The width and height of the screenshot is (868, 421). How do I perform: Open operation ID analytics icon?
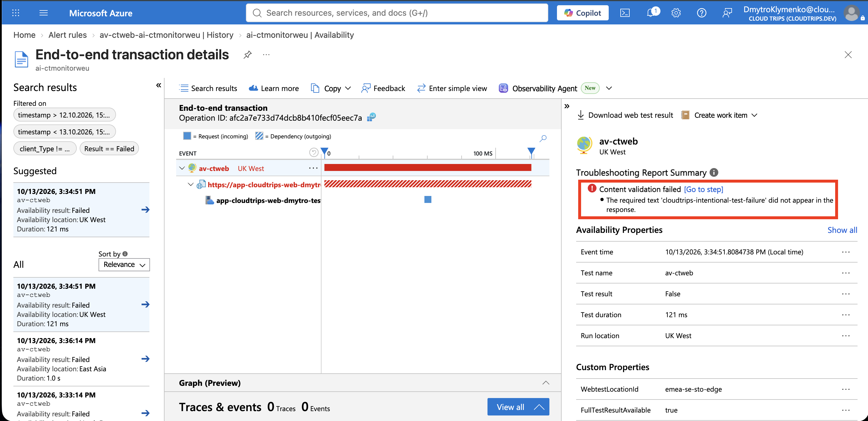point(371,117)
